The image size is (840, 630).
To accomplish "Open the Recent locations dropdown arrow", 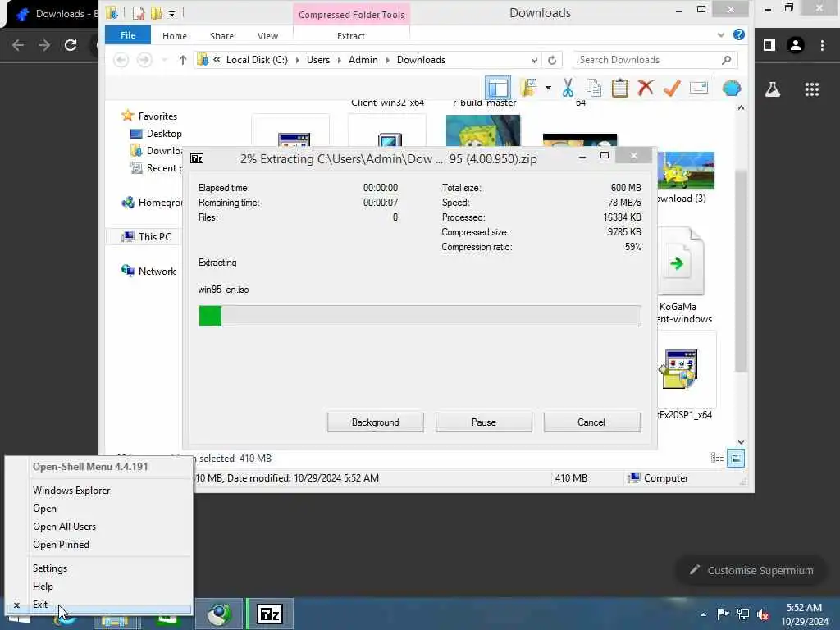I will pyautogui.click(x=164, y=60).
